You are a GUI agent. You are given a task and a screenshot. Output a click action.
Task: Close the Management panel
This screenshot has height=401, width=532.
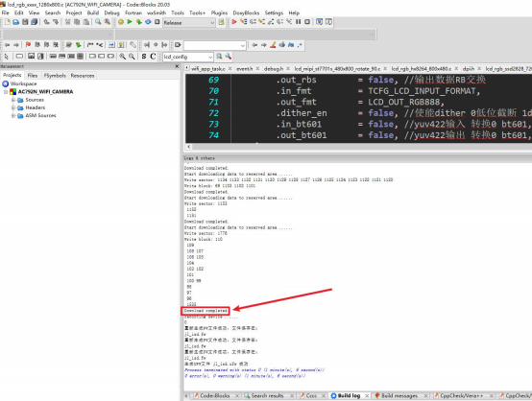(177, 66)
